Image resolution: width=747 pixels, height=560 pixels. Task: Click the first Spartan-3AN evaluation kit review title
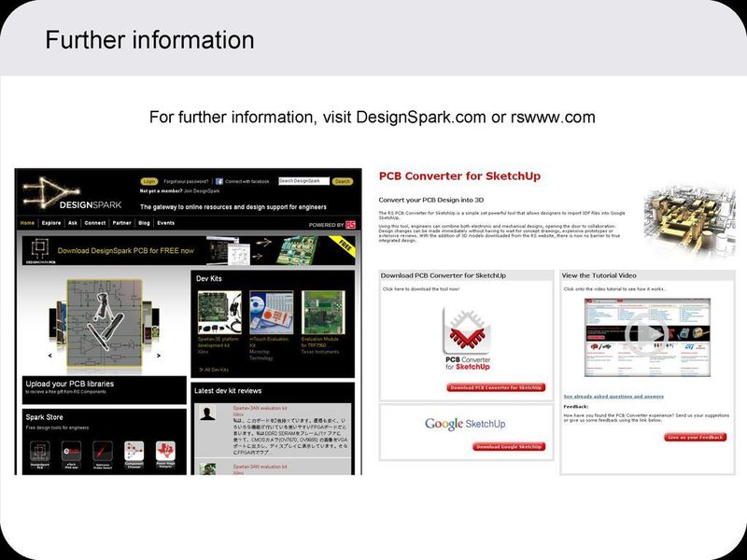(x=260, y=408)
